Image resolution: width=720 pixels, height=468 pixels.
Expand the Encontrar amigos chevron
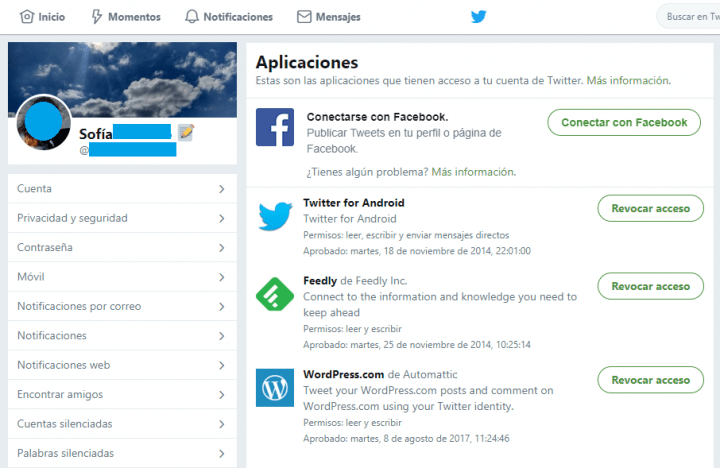click(222, 395)
